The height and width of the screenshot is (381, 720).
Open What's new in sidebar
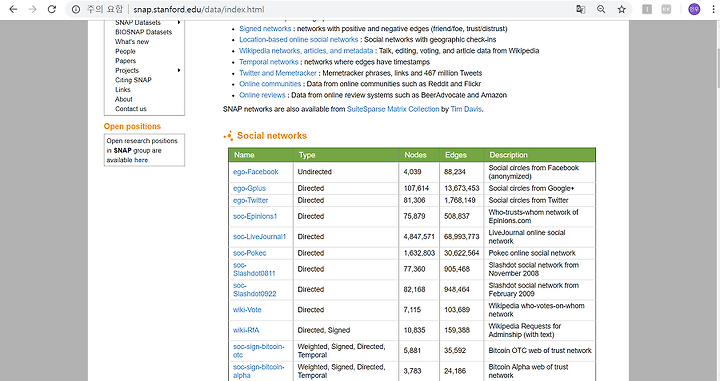click(132, 42)
